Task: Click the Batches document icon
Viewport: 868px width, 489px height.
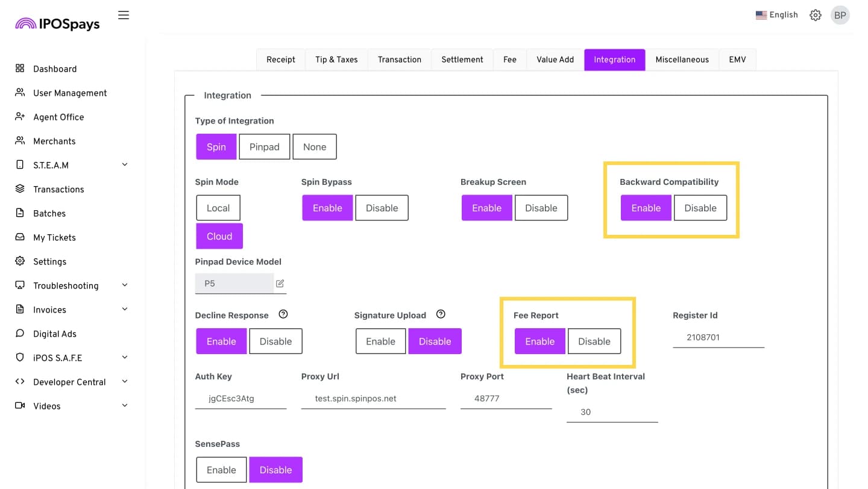Action: [20, 213]
